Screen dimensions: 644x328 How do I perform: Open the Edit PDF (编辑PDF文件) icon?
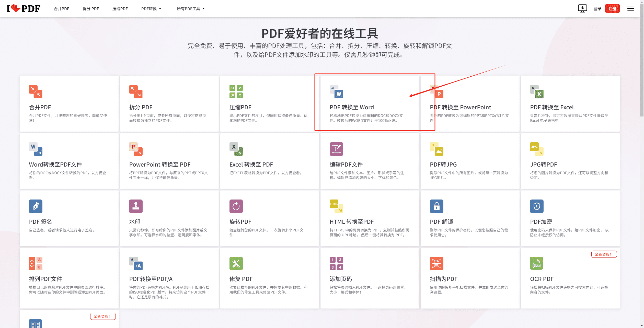pyautogui.click(x=336, y=149)
